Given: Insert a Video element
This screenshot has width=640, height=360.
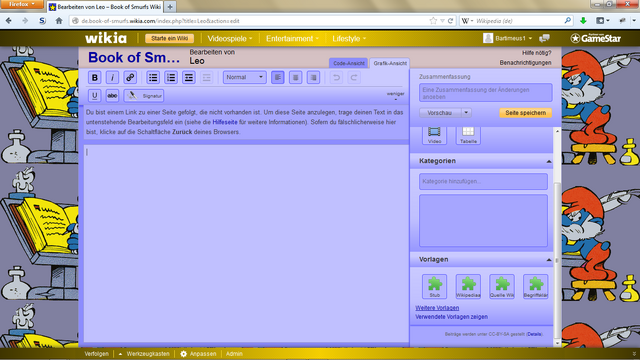Looking at the screenshot, I should 434,135.
